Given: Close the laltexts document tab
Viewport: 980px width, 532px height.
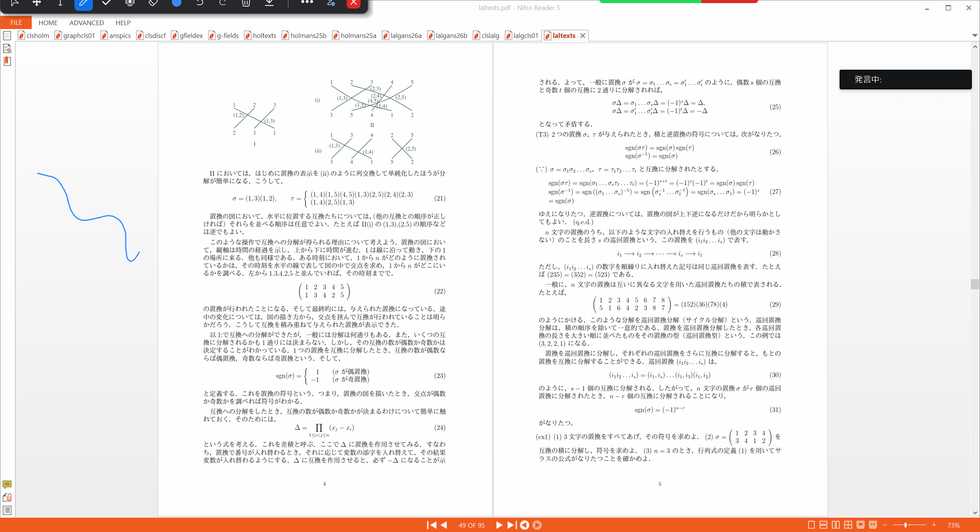Looking at the screenshot, I should tap(583, 36).
